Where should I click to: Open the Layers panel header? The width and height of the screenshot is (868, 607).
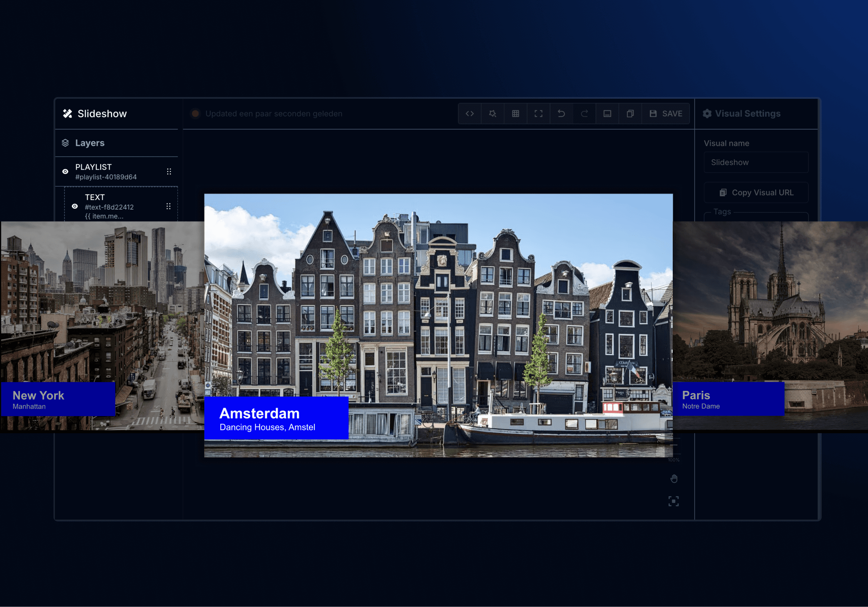click(90, 143)
